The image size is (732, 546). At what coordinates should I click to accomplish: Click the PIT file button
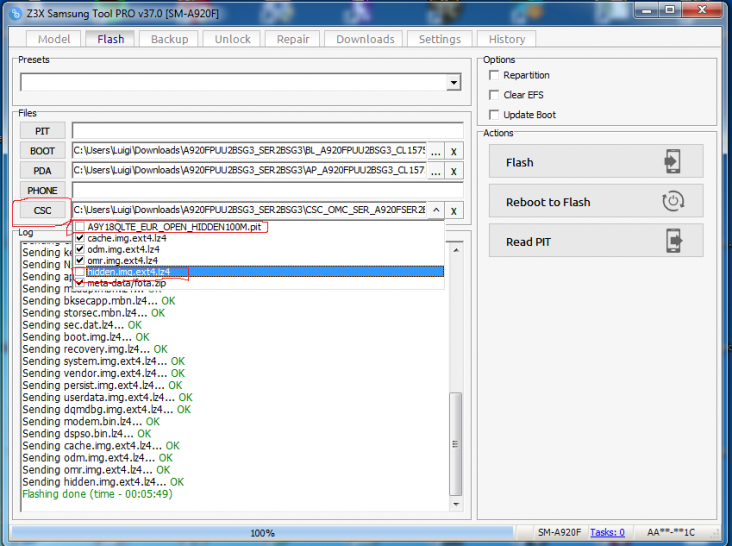click(42, 131)
